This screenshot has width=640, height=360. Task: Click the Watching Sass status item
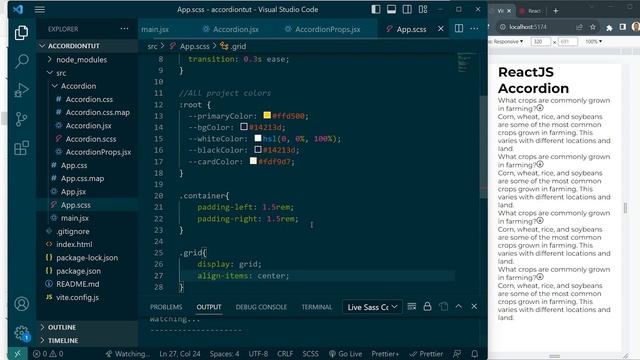click(x=127, y=353)
